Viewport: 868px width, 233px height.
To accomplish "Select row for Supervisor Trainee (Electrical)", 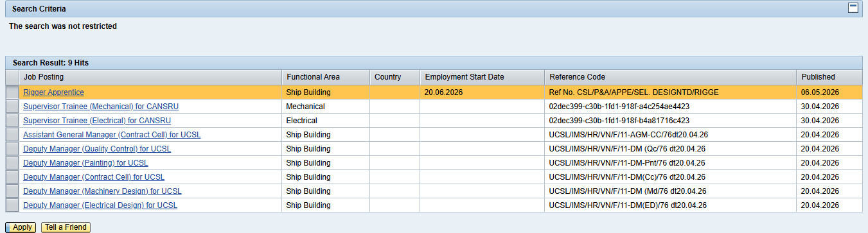I will point(12,121).
